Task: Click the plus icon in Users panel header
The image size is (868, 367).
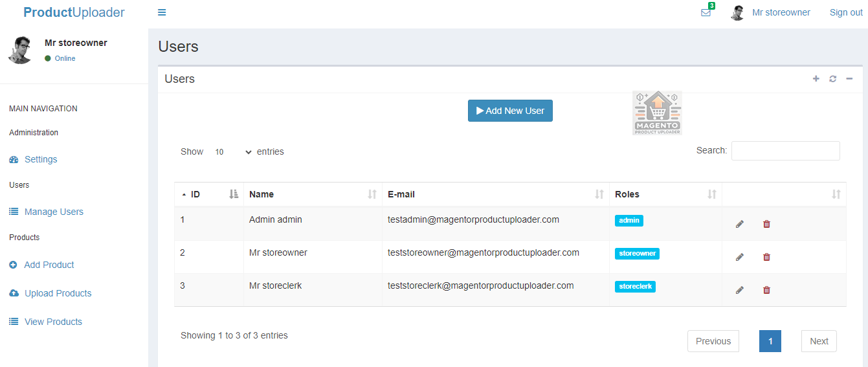Action: point(816,79)
